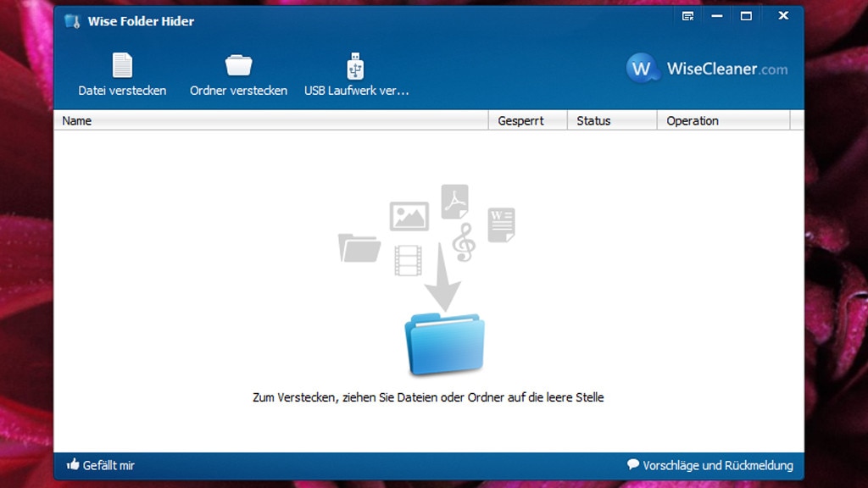Click the Datei verstecken file icon
Screen dimensions: 868x488
[122, 65]
